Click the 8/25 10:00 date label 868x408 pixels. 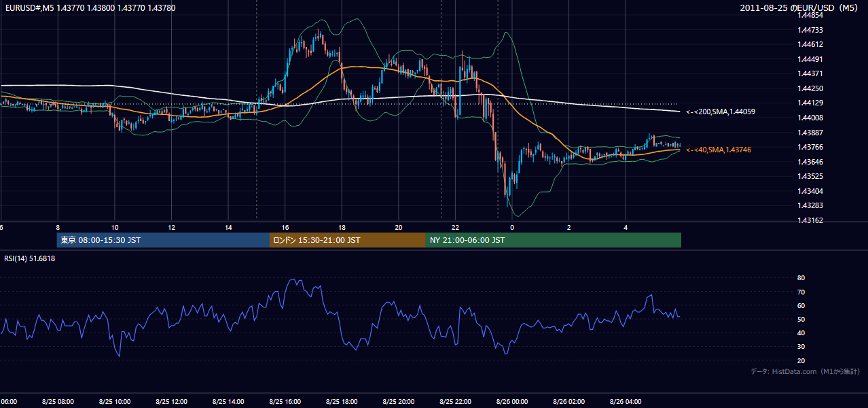pyautogui.click(x=115, y=401)
